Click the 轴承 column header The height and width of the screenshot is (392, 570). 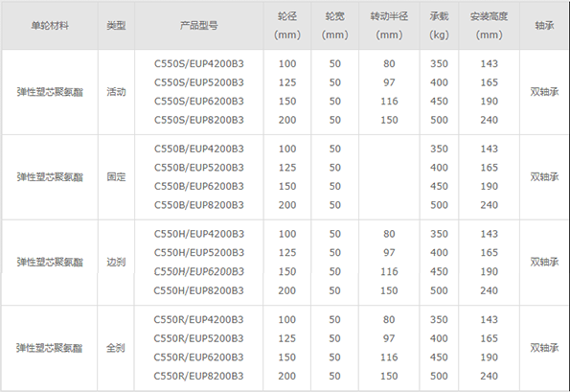(544, 26)
